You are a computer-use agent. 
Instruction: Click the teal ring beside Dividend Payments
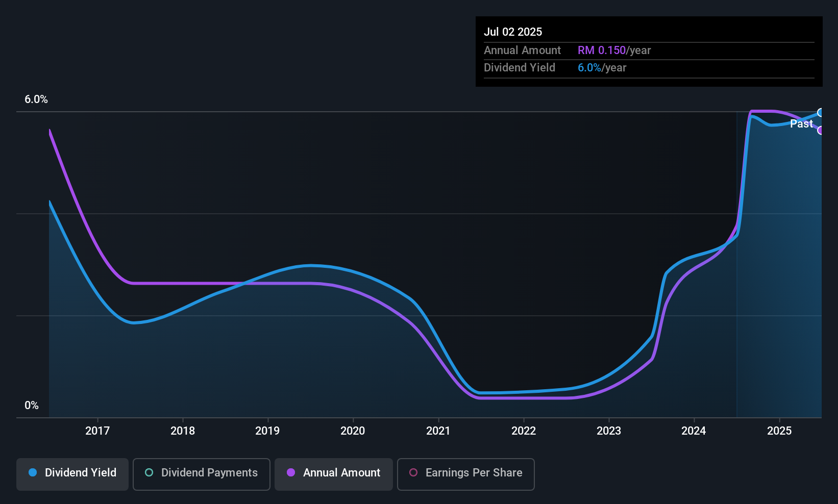click(149, 473)
